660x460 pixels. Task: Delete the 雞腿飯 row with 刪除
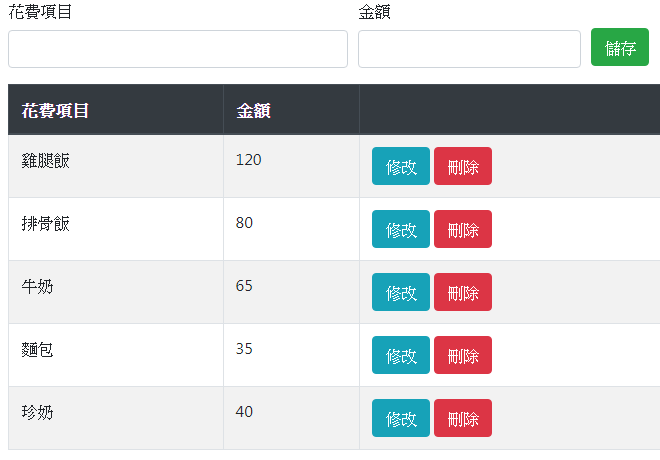click(x=463, y=166)
